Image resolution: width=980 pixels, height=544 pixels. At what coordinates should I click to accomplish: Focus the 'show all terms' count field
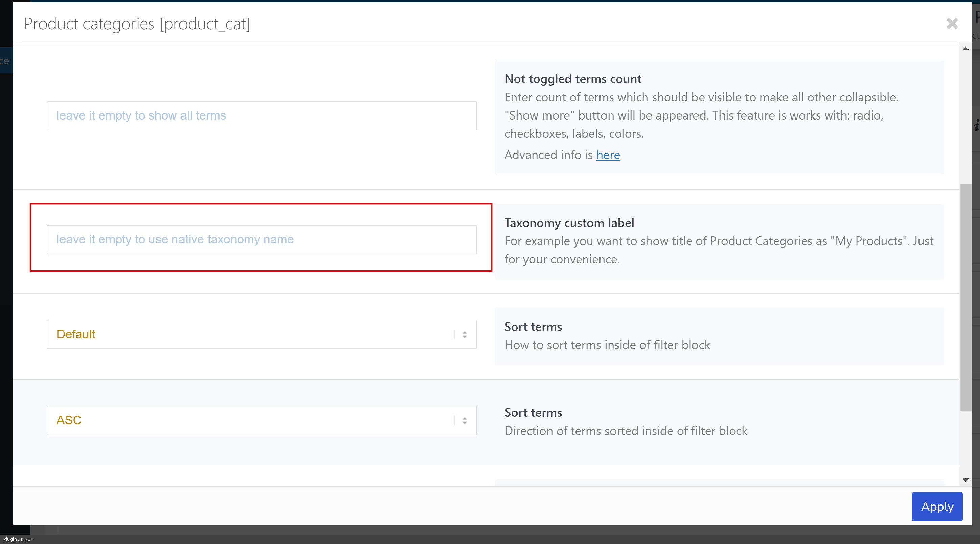pyautogui.click(x=261, y=115)
